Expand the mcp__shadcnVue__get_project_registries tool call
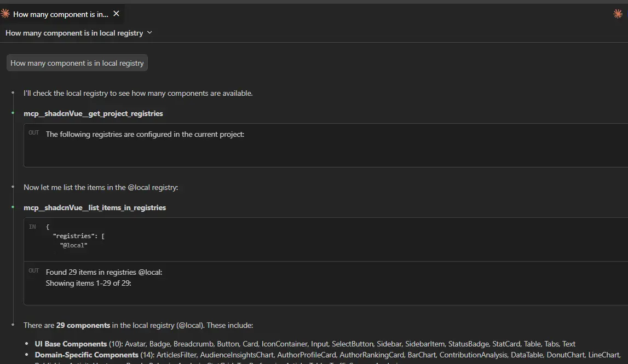Viewport: 628px width, 364px height. (x=93, y=113)
